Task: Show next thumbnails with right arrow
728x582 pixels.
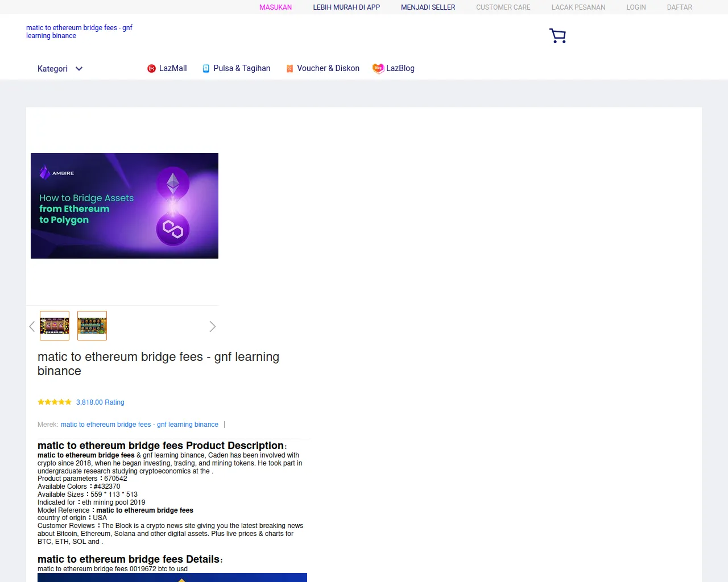Action: 212,326
